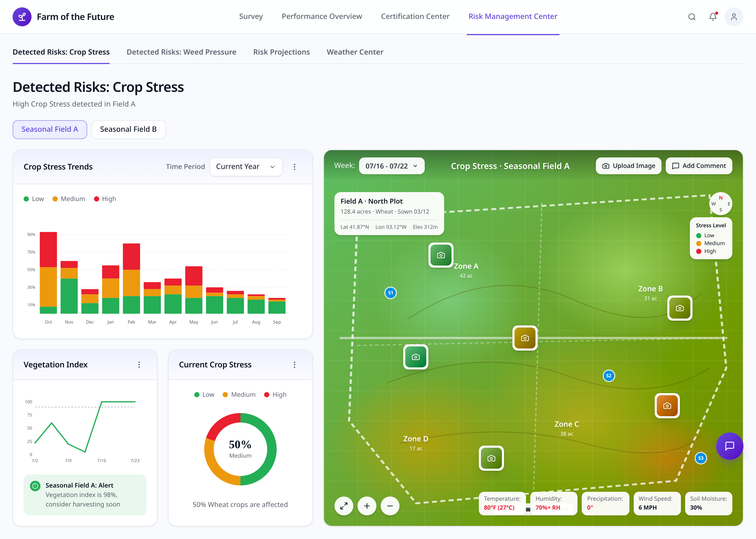The height and width of the screenshot is (539, 756).
Task: Open search with the magnifier icon
Action: pos(692,17)
